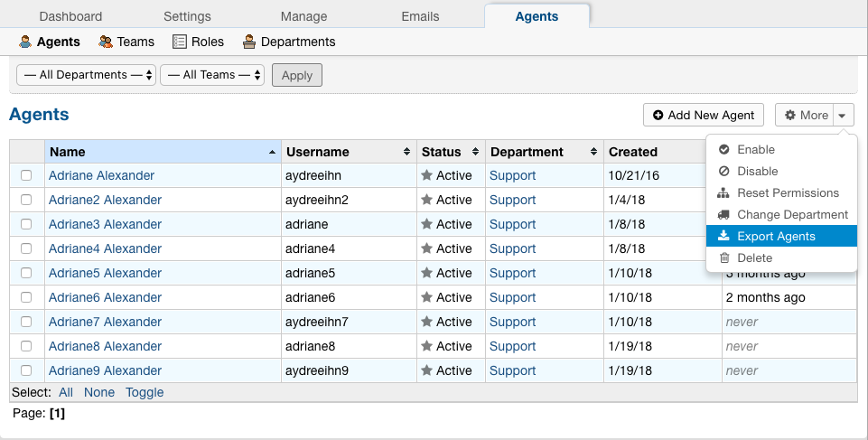Check the box for Adriane Alexander
Viewport: 868px width, 440px height.
(26, 175)
